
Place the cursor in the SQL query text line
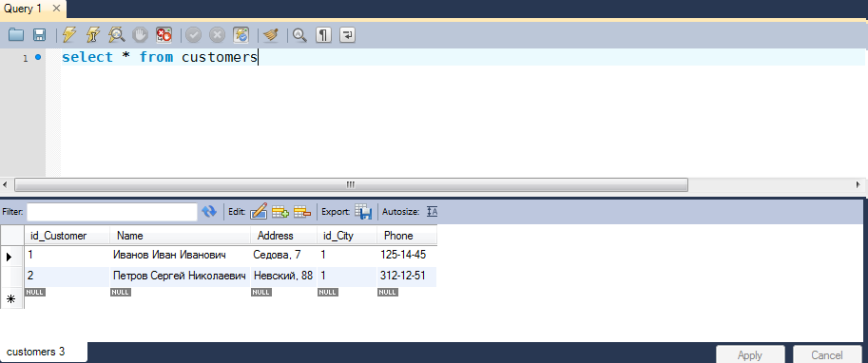160,57
